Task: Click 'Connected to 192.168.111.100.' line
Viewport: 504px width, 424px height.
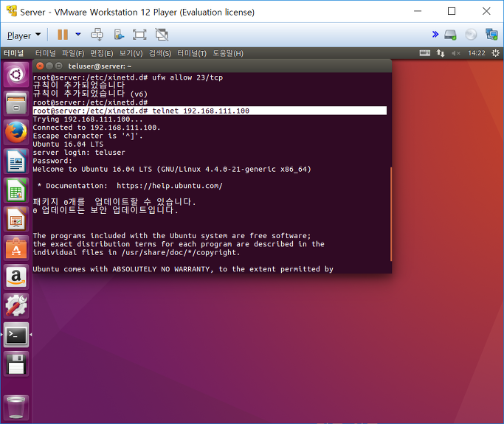Action: click(x=97, y=128)
